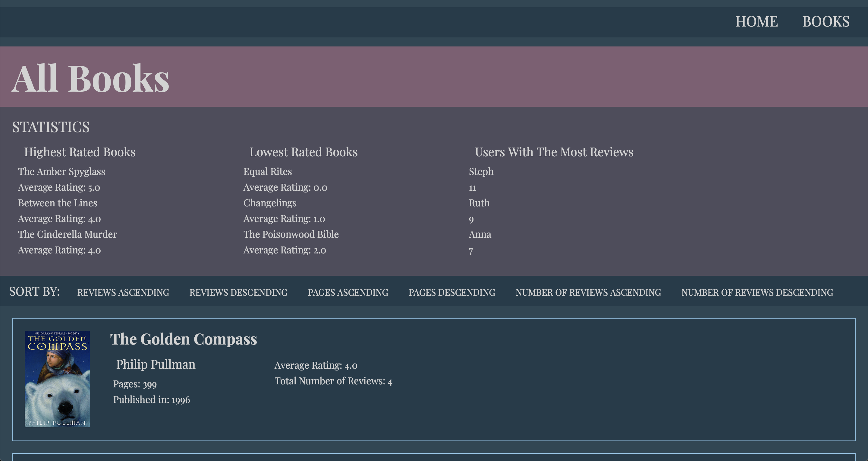
Task: Sort by Pages Descending
Action: click(451, 292)
